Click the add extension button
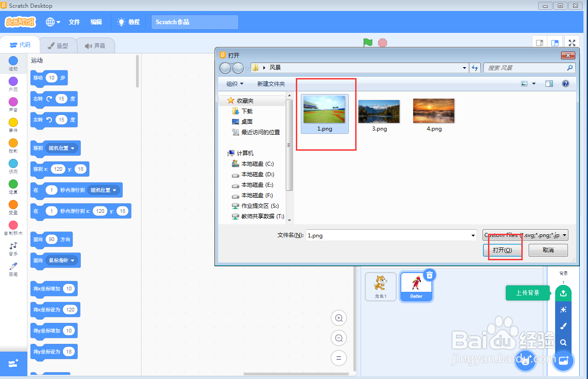588x379 pixels. [x=13, y=363]
